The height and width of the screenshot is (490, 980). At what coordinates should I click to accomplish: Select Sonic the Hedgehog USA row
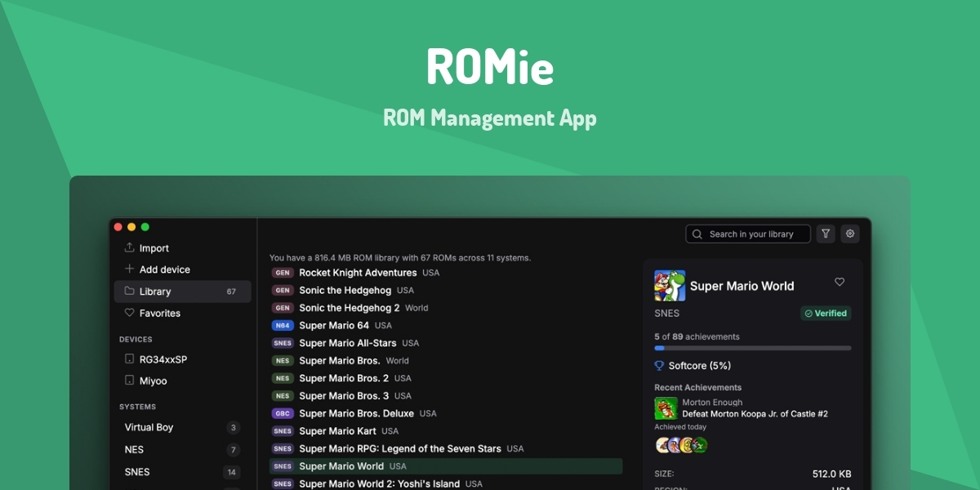(x=446, y=290)
